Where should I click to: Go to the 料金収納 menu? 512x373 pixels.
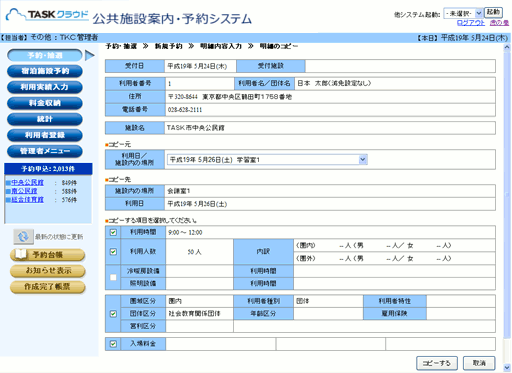coord(45,103)
